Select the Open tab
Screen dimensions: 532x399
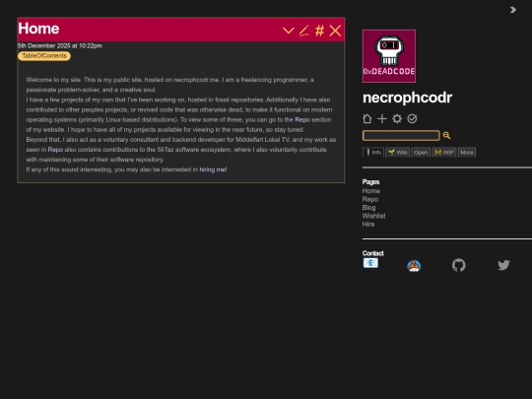pyautogui.click(x=421, y=153)
